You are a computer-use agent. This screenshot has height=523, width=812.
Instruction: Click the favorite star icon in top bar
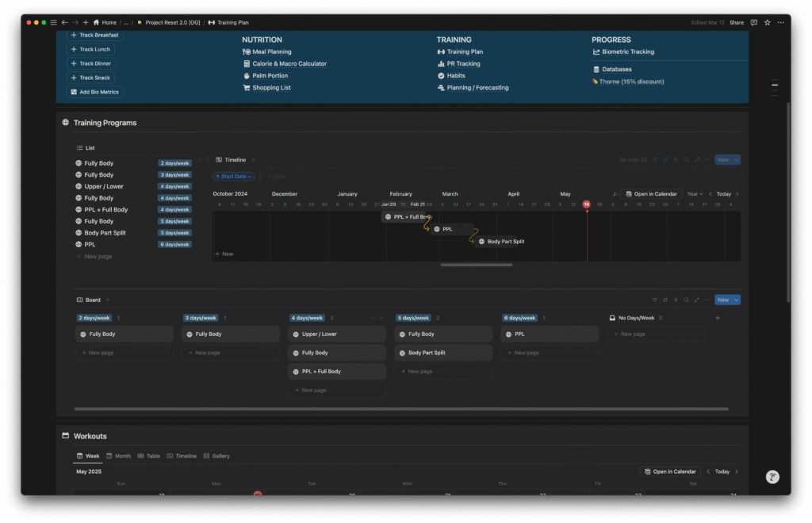point(768,22)
